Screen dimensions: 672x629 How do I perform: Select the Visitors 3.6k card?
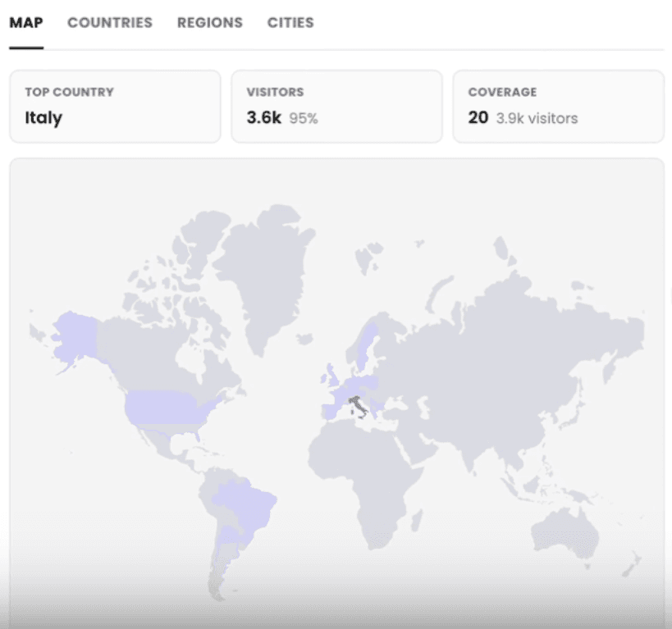(x=337, y=107)
